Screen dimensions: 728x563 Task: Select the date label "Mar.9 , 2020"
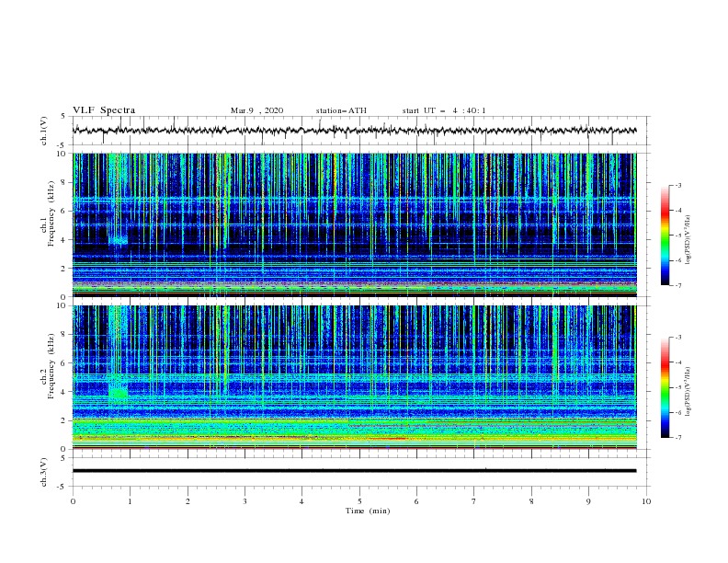[x=256, y=110]
